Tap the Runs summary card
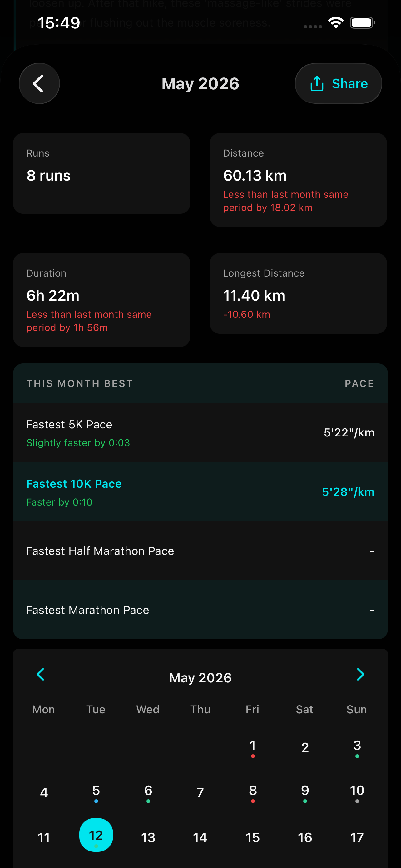 [102, 173]
